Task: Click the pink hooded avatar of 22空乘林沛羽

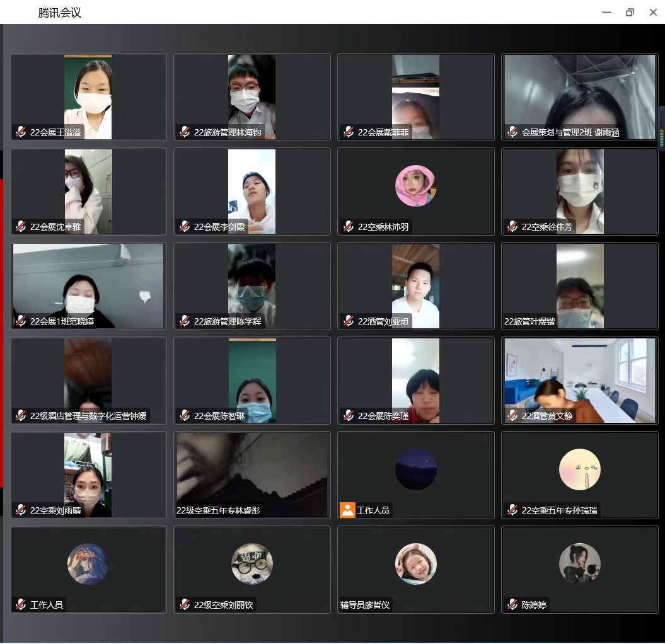Action: click(415, 186)
